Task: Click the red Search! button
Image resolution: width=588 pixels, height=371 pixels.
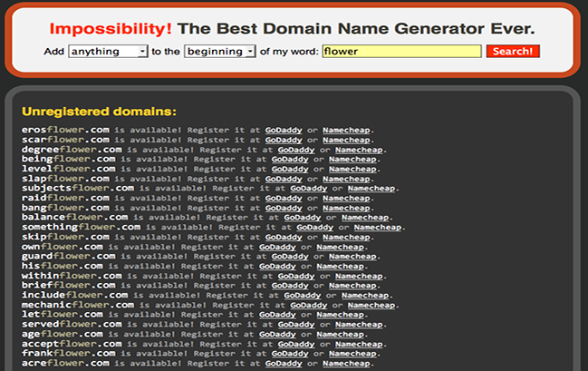Action: (513, 52)
